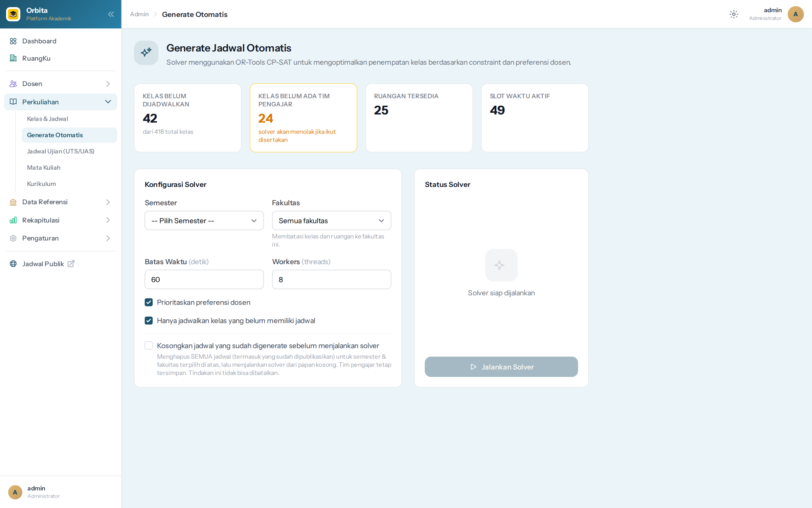Image resolution: width=812 pixels, height=508 pixels.
Task: Collapse the sidebar with double-chevron icon
Action: coord(111,14)
